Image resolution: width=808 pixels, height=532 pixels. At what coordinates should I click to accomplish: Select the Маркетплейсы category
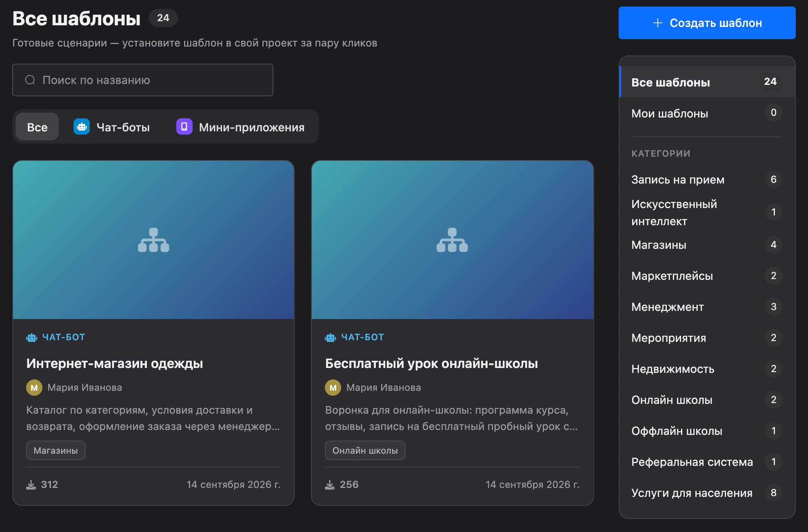pos(707,276)
